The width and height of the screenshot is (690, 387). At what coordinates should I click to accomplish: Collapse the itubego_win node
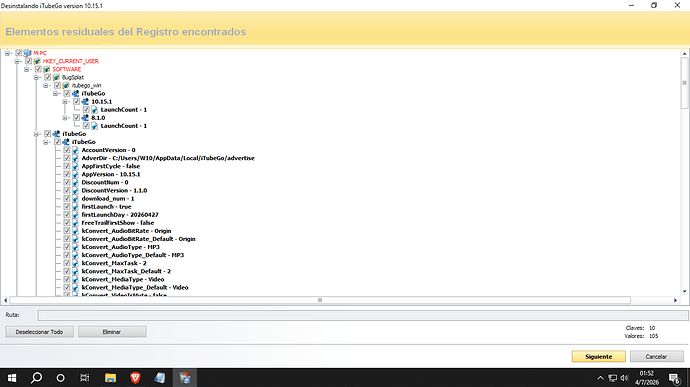(46, 85)
